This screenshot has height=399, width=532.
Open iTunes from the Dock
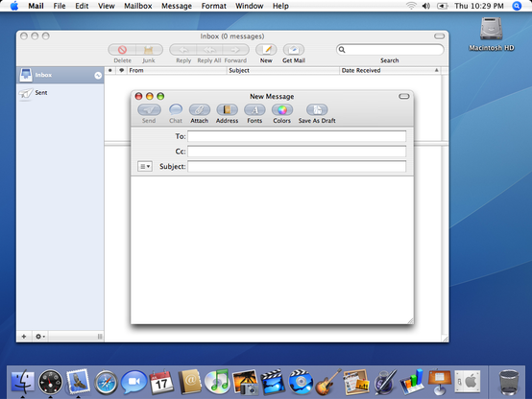click(217, 382)
